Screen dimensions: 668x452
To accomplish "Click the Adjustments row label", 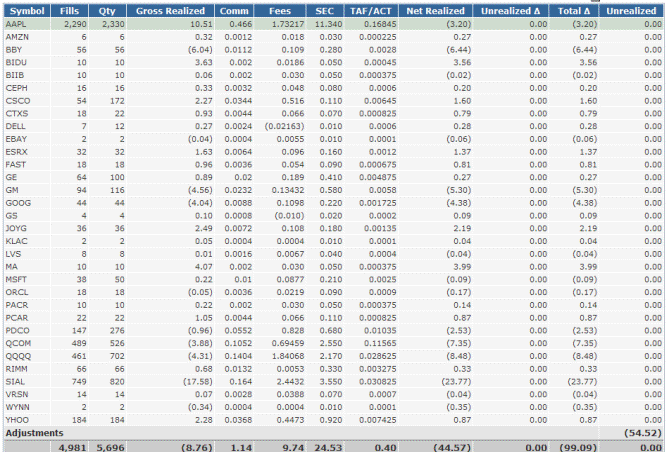I will (35, 433).
